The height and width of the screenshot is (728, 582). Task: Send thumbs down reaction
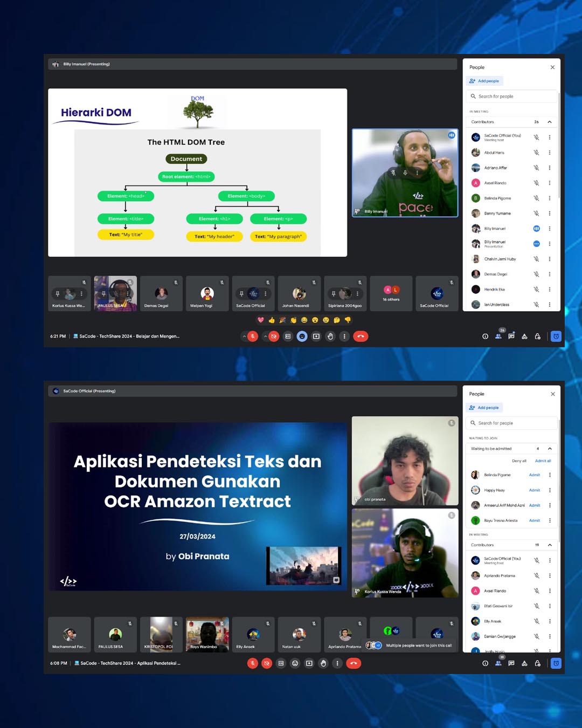click(348, 320)
